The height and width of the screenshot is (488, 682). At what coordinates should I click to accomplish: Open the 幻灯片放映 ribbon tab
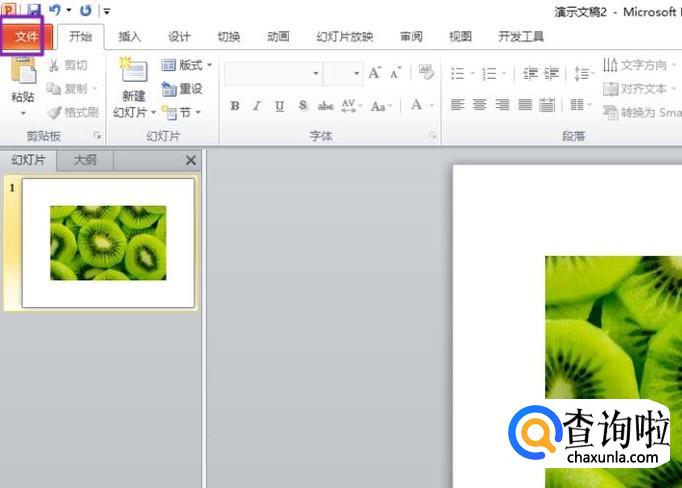pos(344,37)
